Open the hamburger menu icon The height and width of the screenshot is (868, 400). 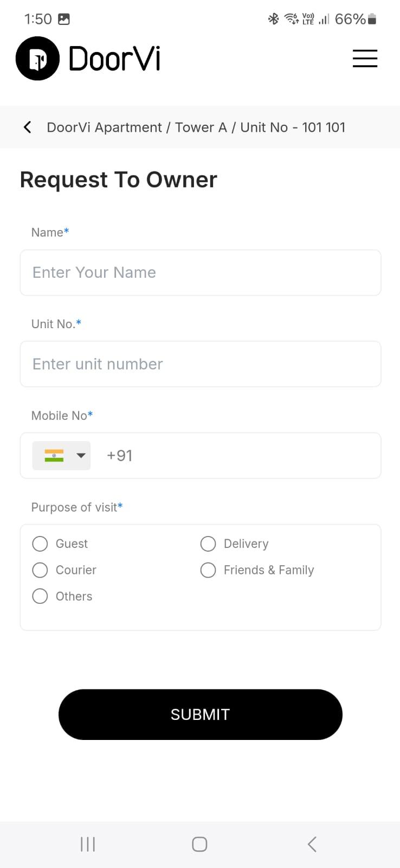(x=365, y=59)
